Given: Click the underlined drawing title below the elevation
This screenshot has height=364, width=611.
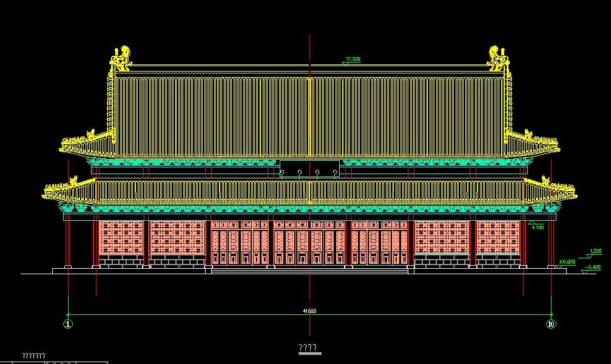Looking at the screenshot, I should click(x=309, y=348).
